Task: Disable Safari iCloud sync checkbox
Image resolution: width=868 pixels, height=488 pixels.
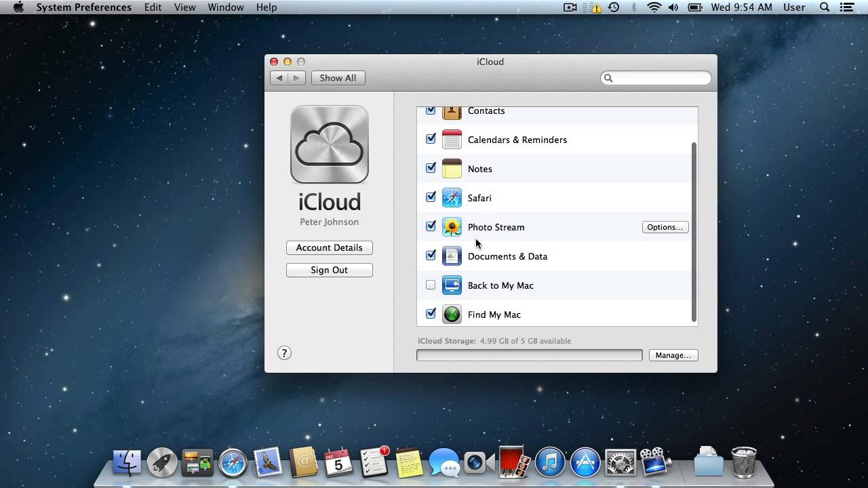Action: pos(431,197)
